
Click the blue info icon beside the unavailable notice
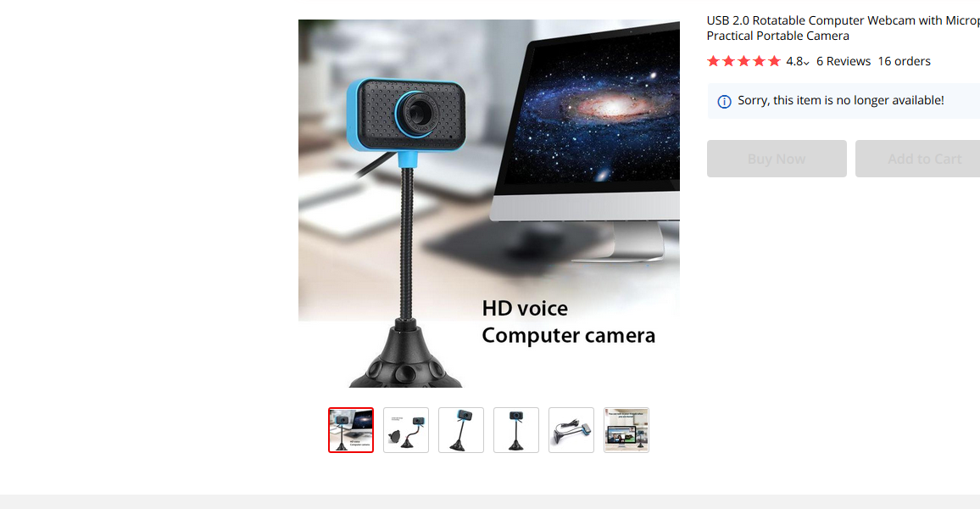(724, 101)
